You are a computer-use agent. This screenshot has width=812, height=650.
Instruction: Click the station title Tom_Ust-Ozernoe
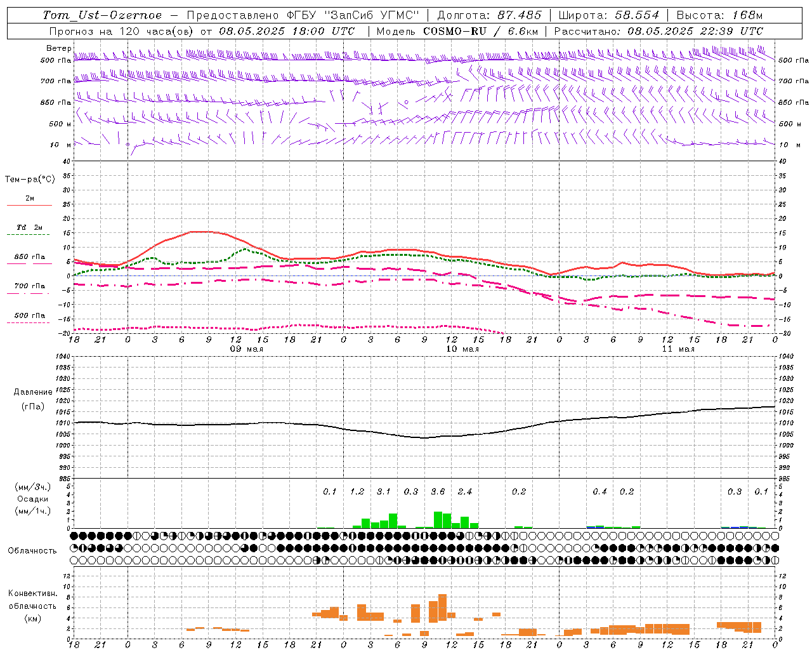102,15
